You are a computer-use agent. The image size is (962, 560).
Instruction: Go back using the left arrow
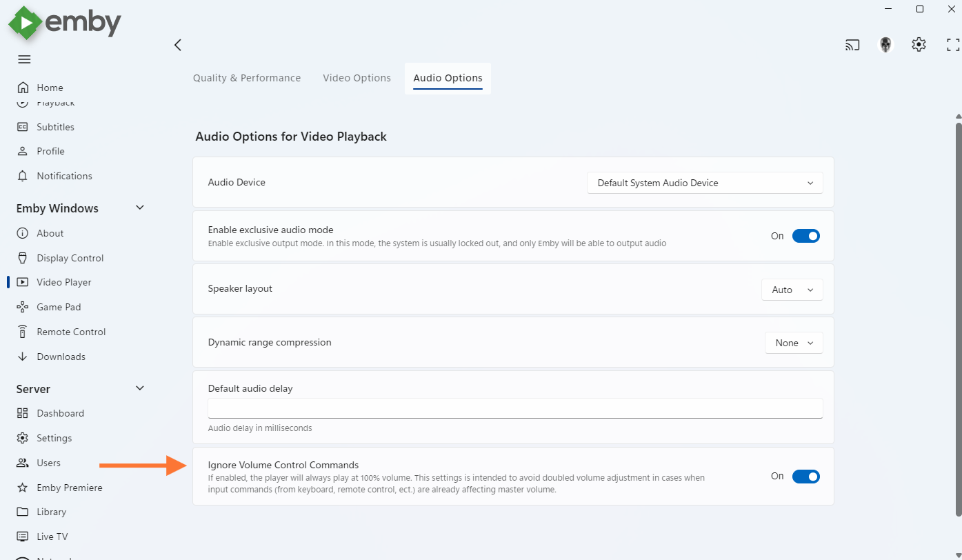point(178,45)
